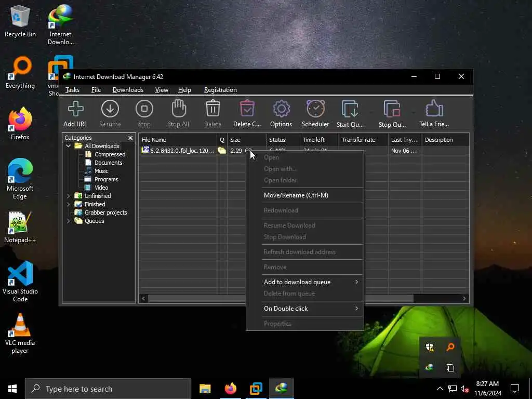Click the Stop toolbar icon
The image size is (532, 399).
pos(144,109)
